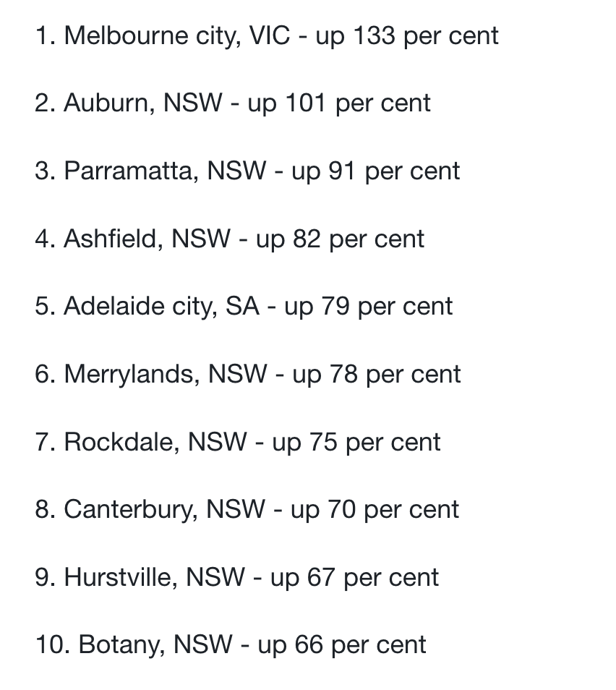Select the Auburn, NSW line
Screen dimensions: 616x690
[232, 104]
